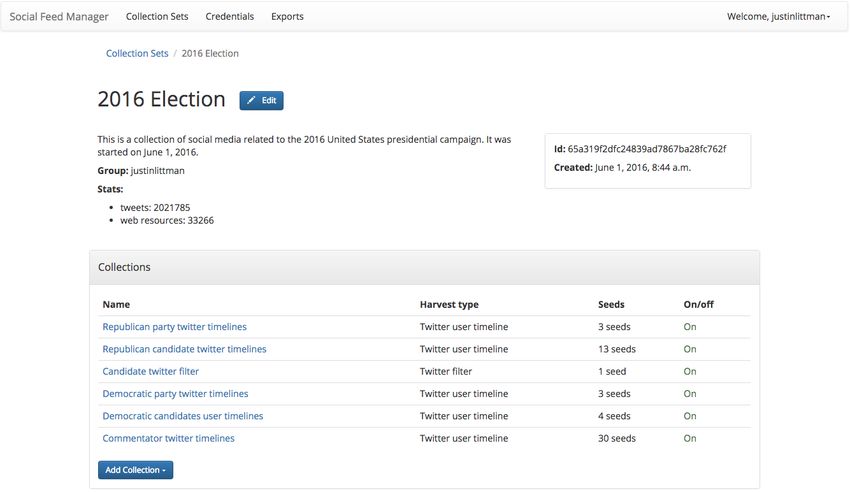Open Democratic party twitter timelines collection
The height and width of the screenshot is (492, 850).
pos(175,393)
